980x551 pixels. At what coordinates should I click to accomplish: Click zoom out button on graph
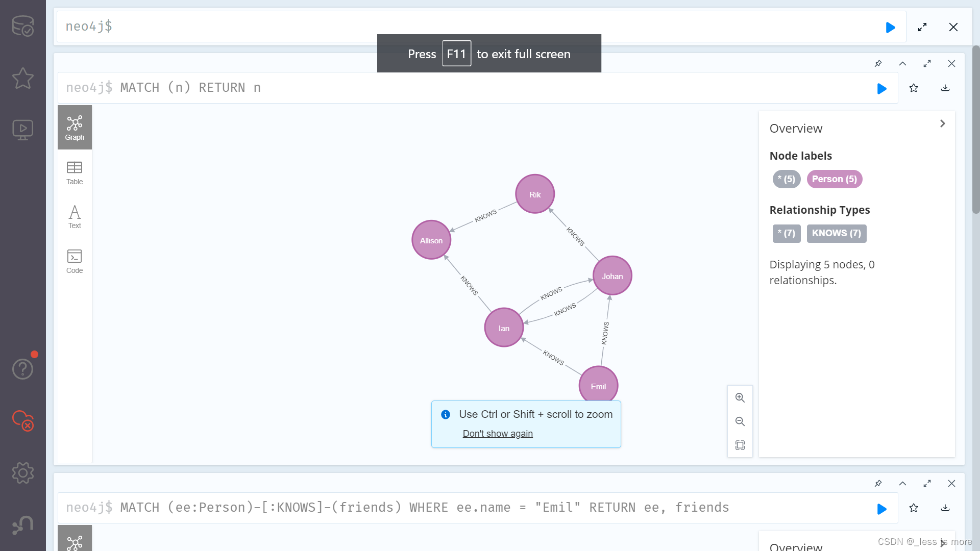tap(739, 421)
